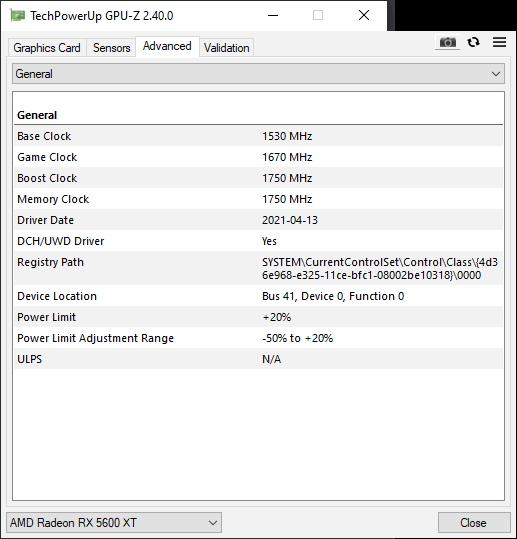Click the Memory Clock 1750 MHz value
The height and width of the screenshot is (539, 517).
(x=287, y=199)
